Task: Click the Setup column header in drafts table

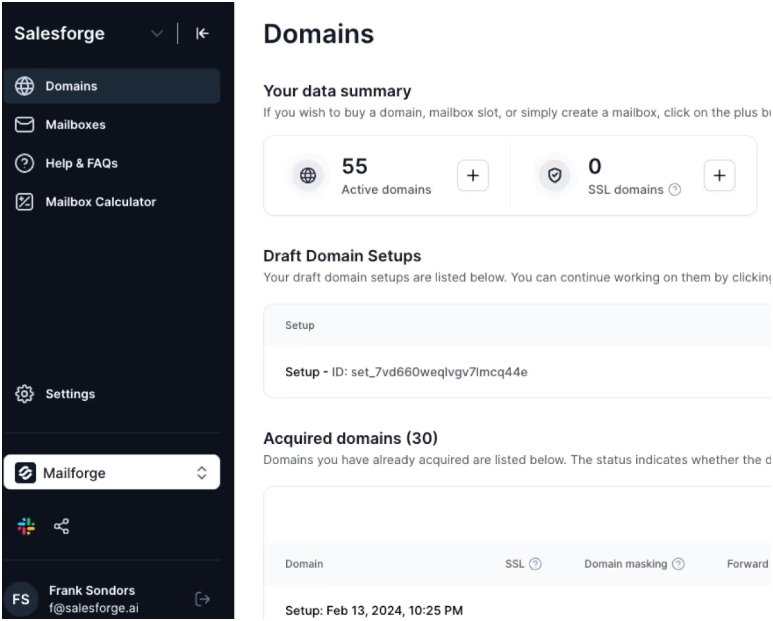Action: click(300, 325)
